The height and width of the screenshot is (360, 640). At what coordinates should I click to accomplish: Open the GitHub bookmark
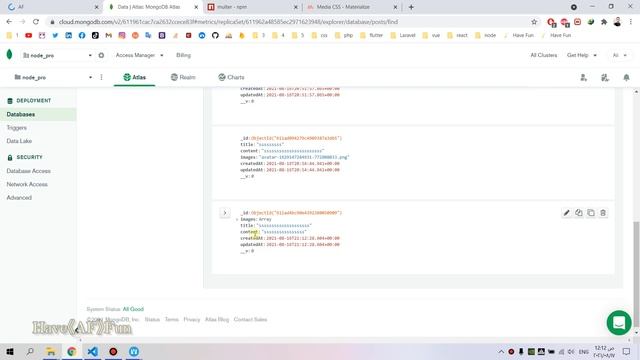pyautogui.click(x=215, y=36)
